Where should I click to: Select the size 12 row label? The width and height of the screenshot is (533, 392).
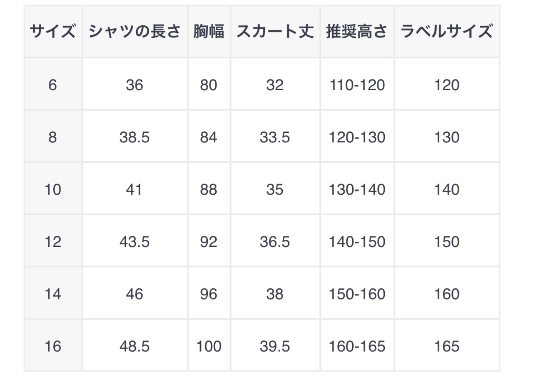53,241
